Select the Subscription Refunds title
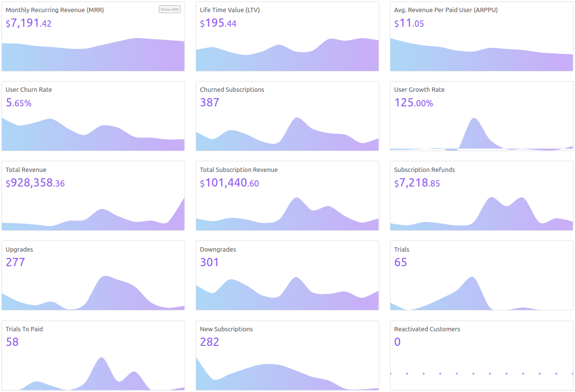Image resolution: width=575 pixels, height=392 pixels. tap(424, 170)
